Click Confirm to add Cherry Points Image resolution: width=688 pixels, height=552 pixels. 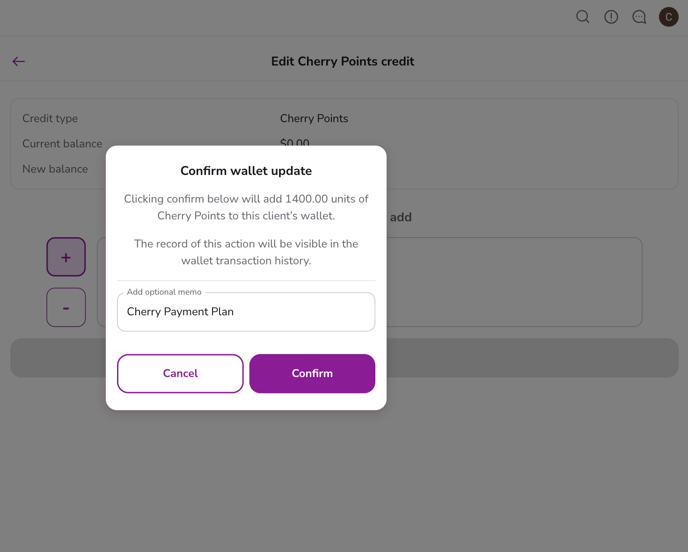coord(312,373)
